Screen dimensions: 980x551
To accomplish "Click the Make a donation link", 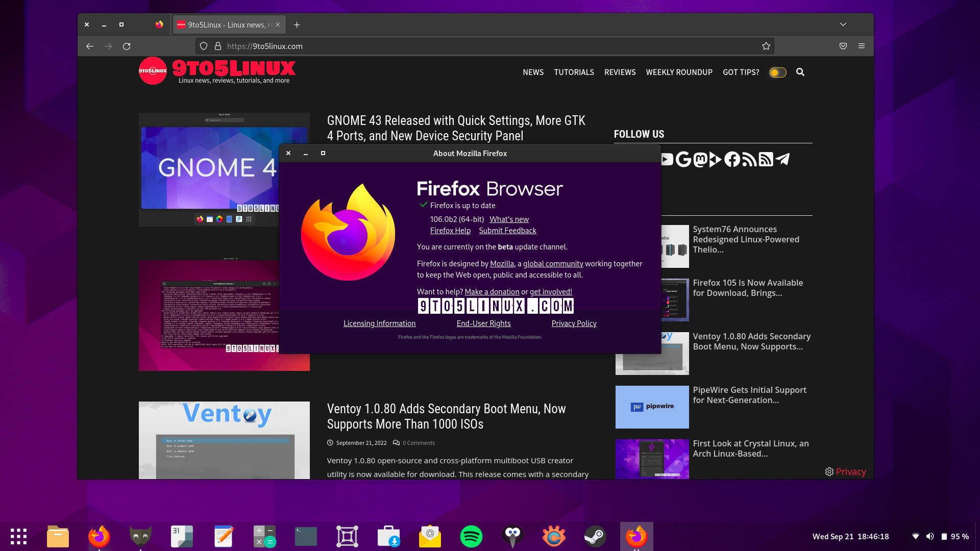I will click(492, 292).
